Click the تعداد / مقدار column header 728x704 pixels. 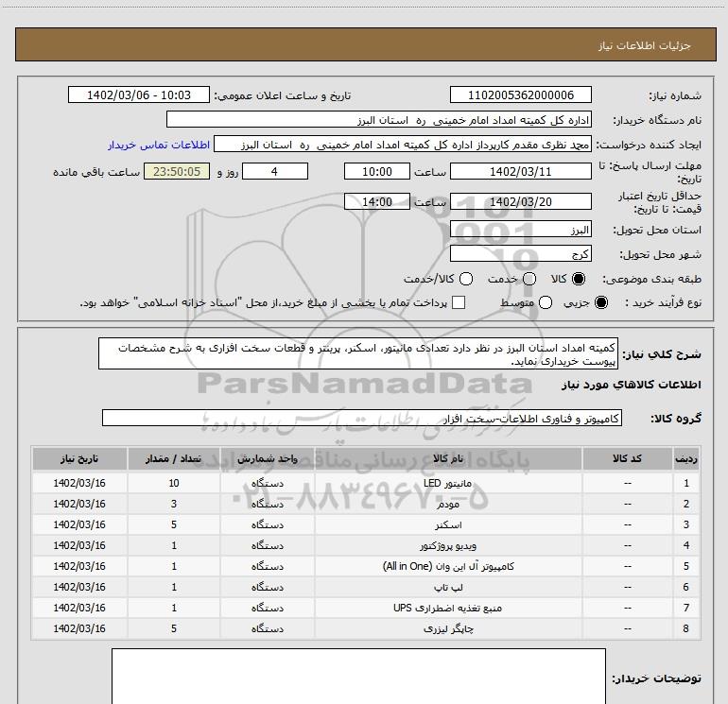174,459
